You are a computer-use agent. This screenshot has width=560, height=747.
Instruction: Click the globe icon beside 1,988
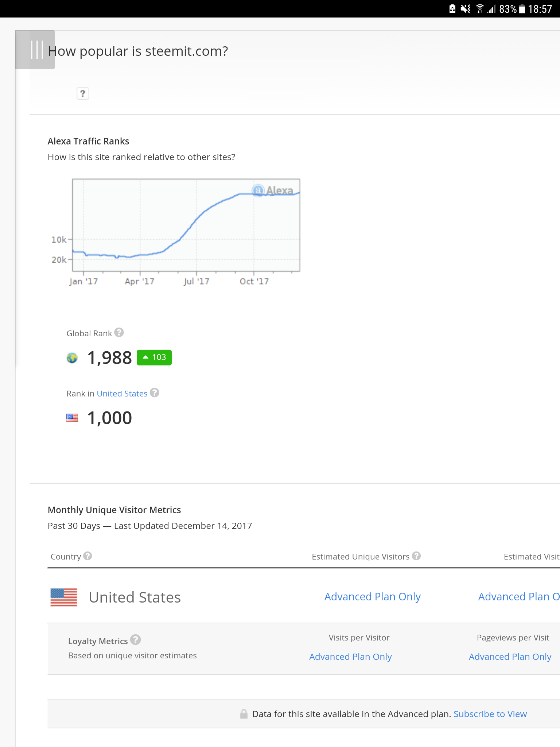click(72, 358)
